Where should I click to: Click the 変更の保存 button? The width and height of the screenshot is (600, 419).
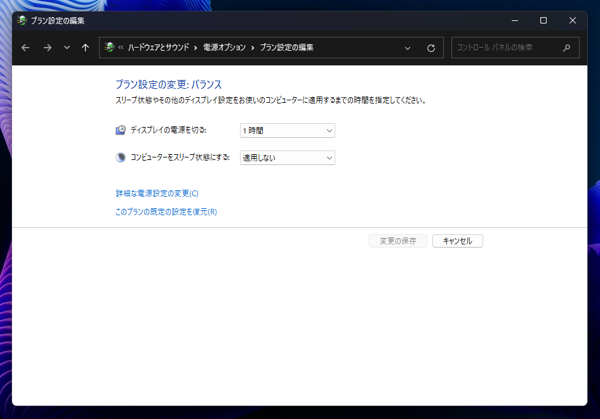[398, 241]
